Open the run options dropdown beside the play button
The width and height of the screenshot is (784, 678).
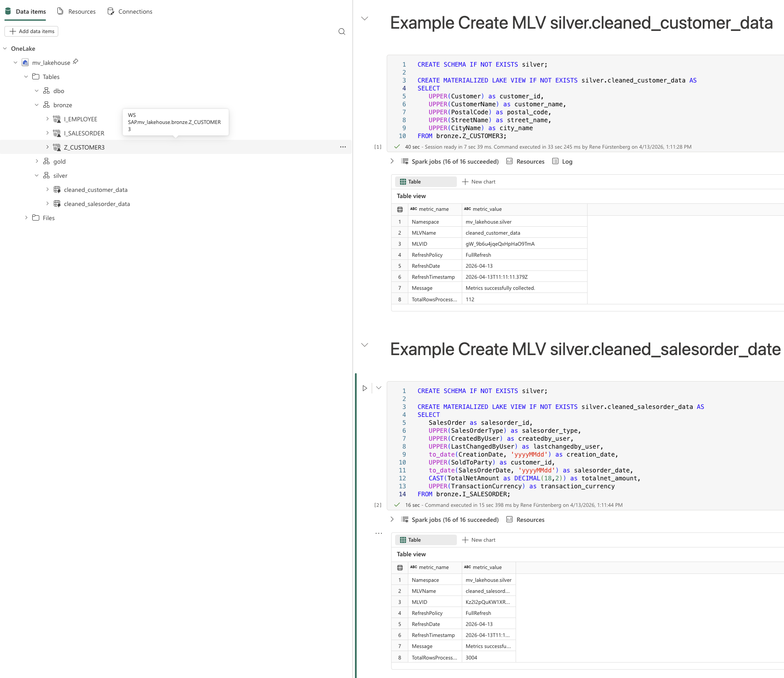pos(378,388)
